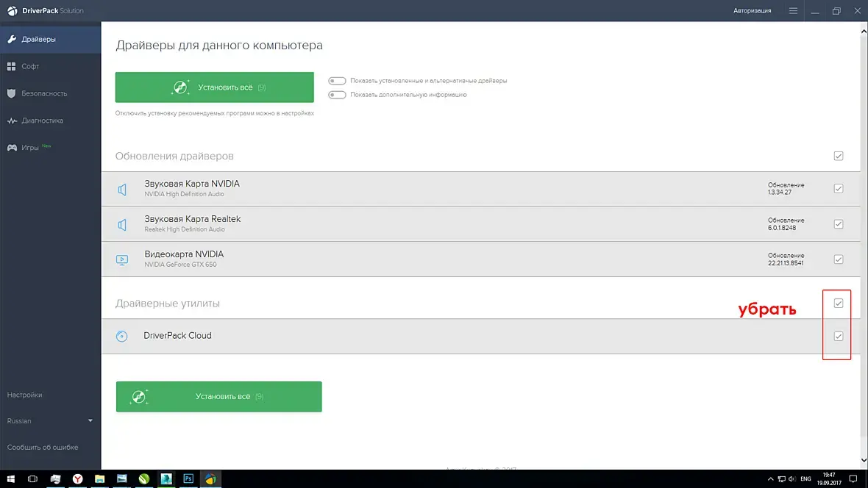
Task: Click the speaker icon for NVIDIA sound card
Action: click(x=122, y=190)
